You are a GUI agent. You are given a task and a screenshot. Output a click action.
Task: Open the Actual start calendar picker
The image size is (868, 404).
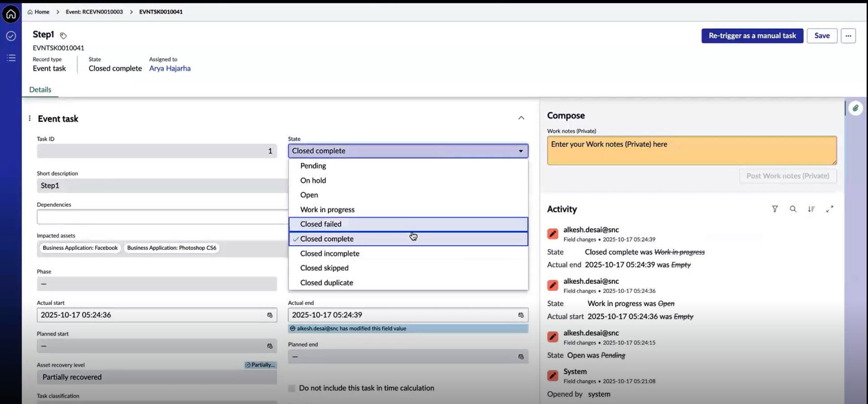pos(269,315)
